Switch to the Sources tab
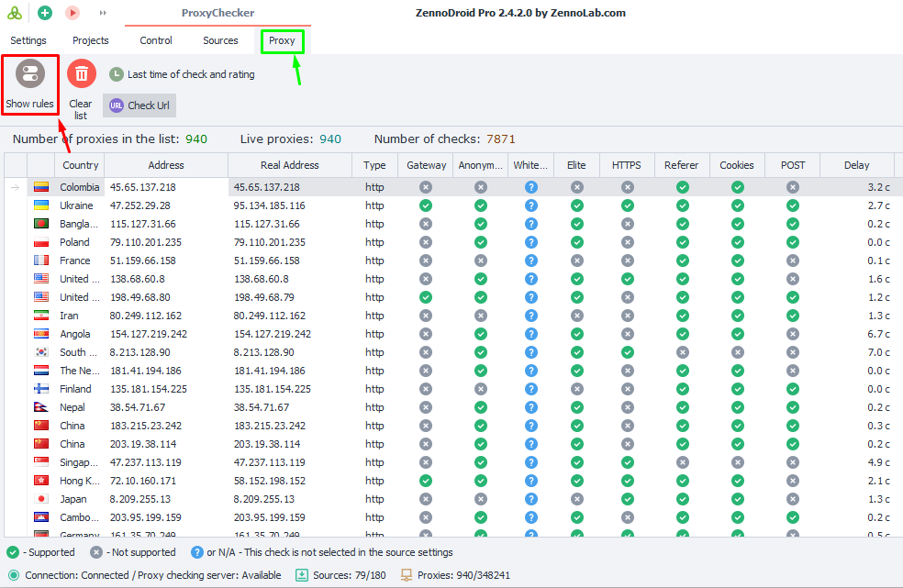Viewport: 903px width, 588px height. 220,40
